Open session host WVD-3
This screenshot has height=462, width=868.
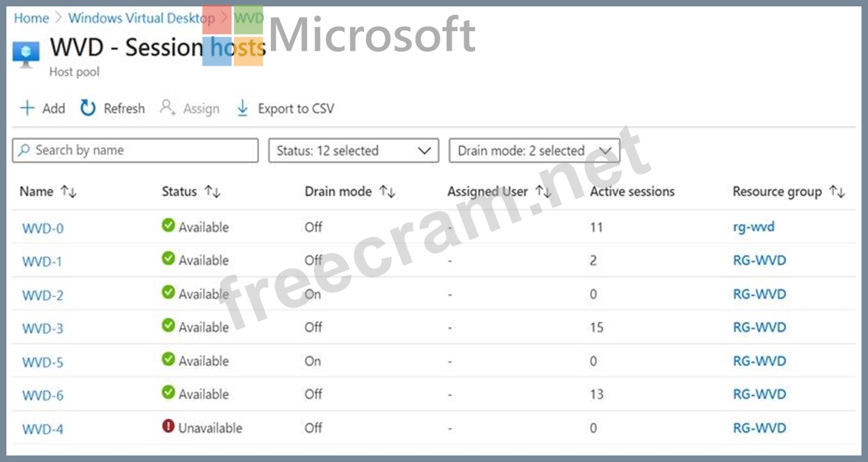point(42,328)
